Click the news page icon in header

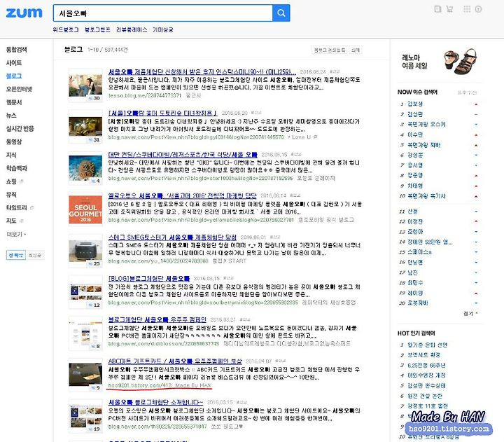tap(437, 9)
